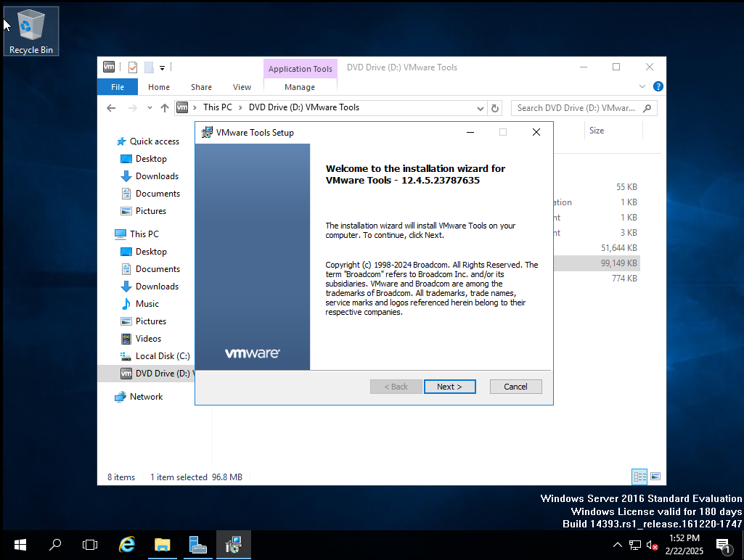Image resolution: width=744 pixels, height=560 pixels.
Task: Expand the ribbon with the chevron
Action: coord(642,86)
